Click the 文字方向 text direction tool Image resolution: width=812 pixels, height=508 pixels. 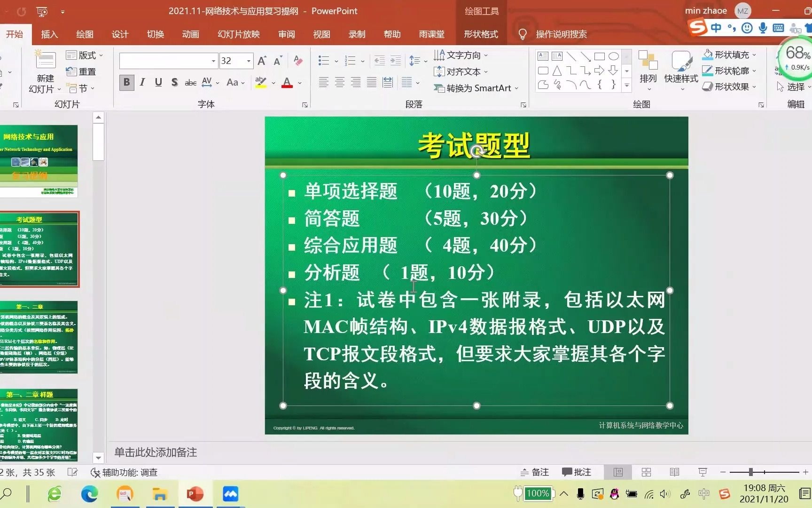[x=461, y=55]
